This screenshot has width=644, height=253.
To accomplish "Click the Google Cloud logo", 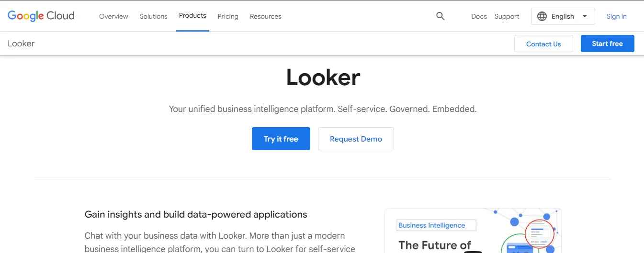I will (x=41, y=16).
